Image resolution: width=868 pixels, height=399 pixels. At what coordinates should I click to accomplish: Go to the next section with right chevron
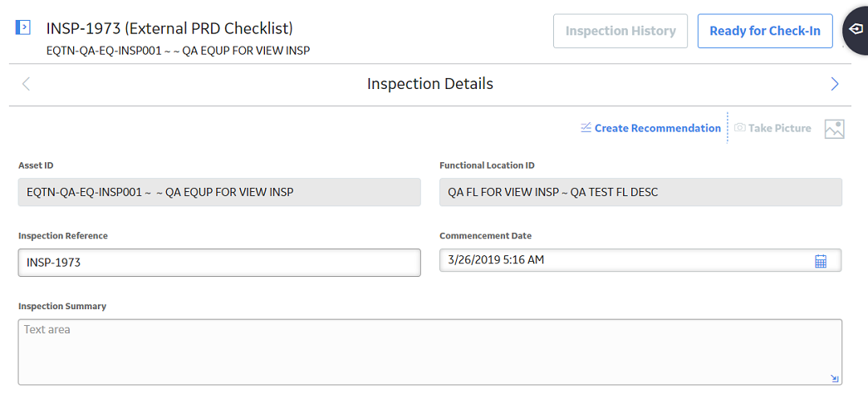835,84
